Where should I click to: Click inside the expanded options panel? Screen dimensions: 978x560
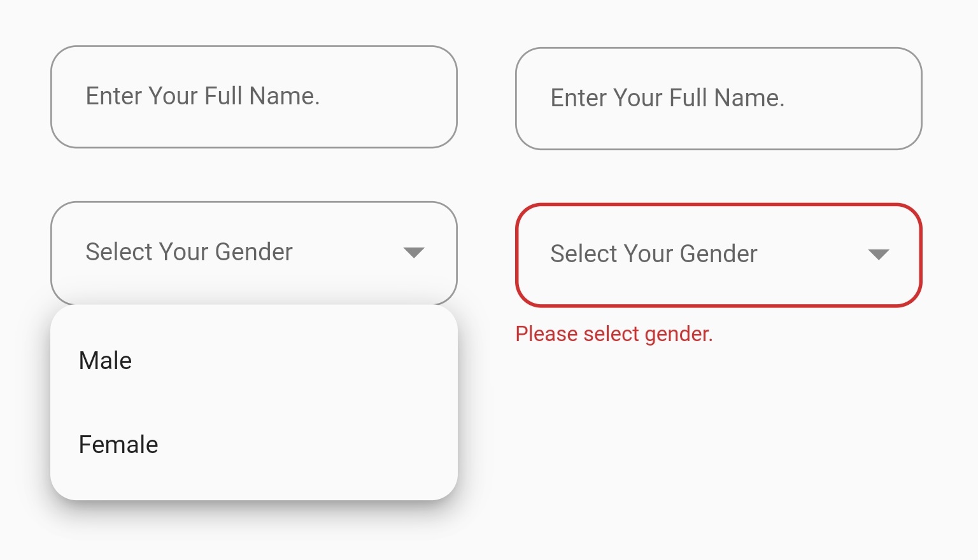(x=253, y=401)
